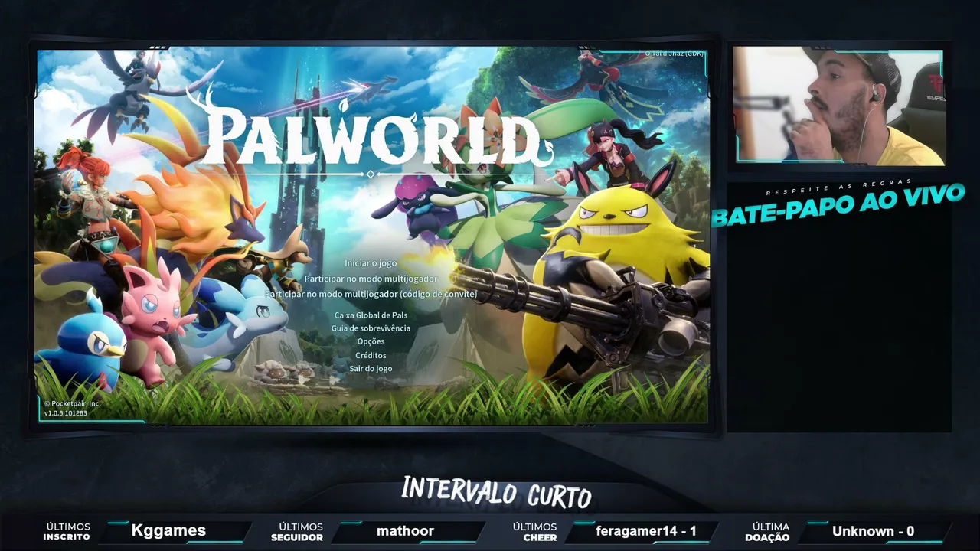Image resolution: width=980 pixels, height=551 pixels.
Task: Click the INTERVALO CURTO banner text
Action: [496, 491]
